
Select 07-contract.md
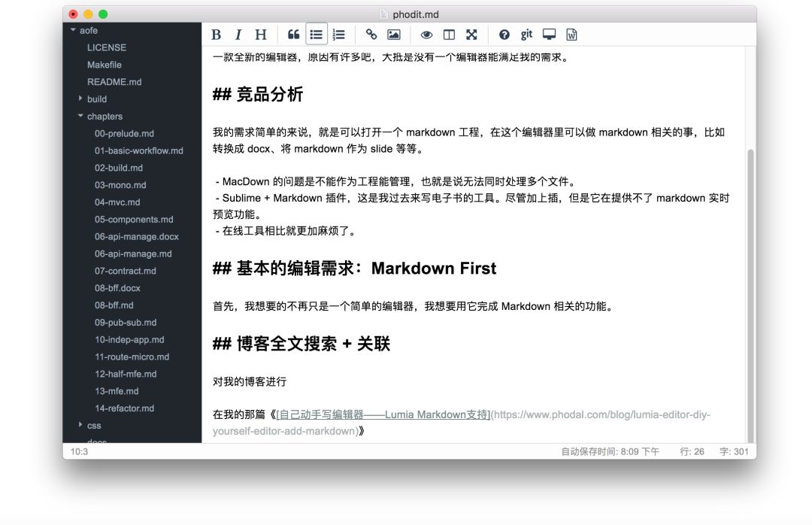[125, 271]
